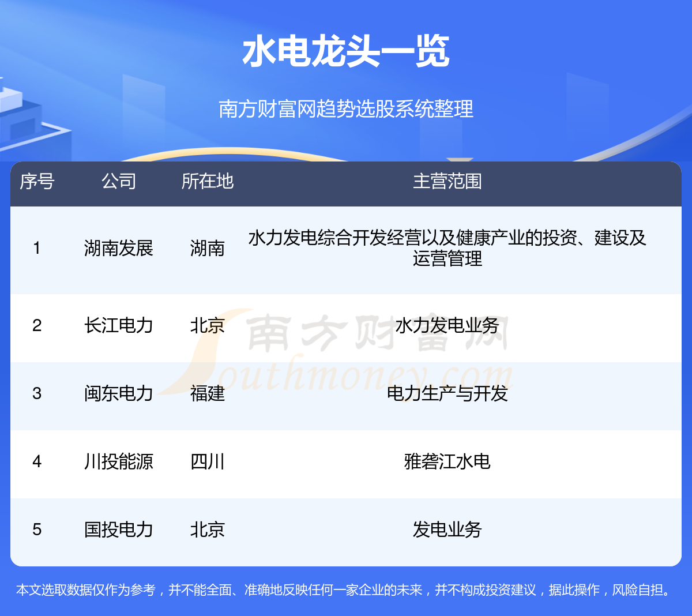The height and width of the screenshot is (616, 692).
Task: Click location 福建
Action: 208,393
